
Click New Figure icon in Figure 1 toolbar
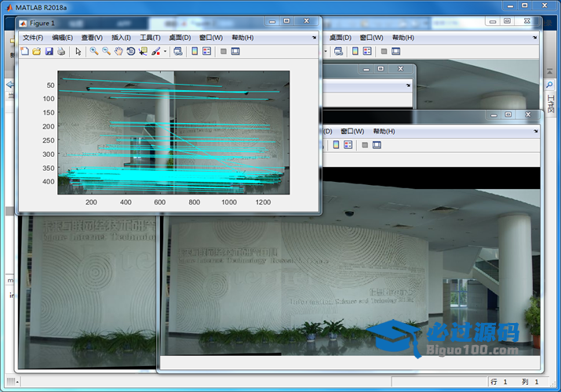click(x=24, y=52)
